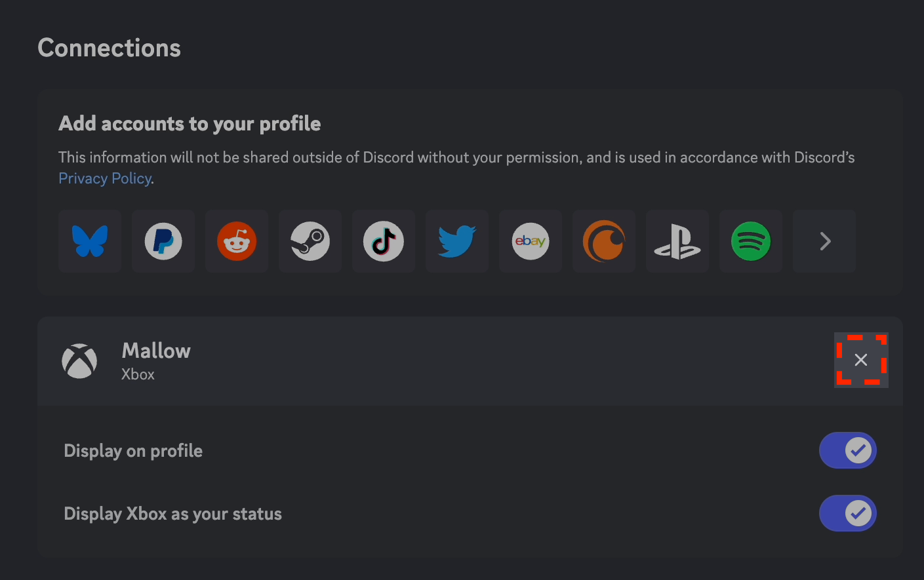Screen dimensions: 924x580
Task: Toggle the Display on profile switch
Action: coord(848,450)
